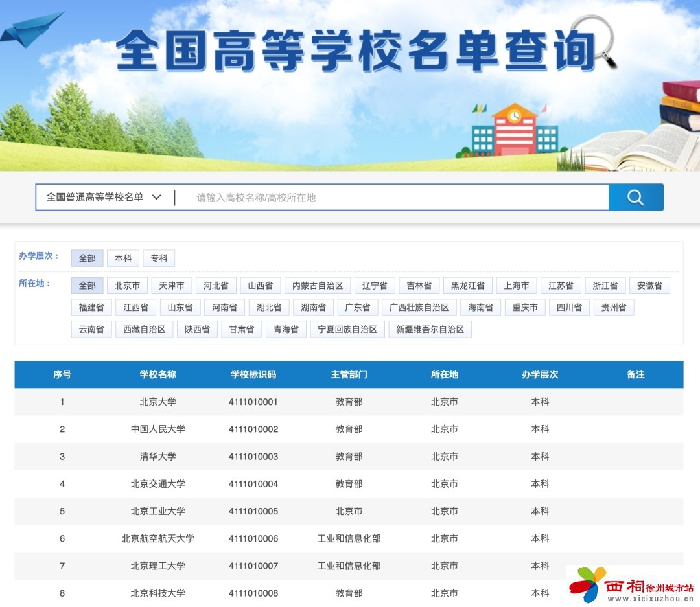Select the 西藏自治区 filter

click(x=144, y=329)
